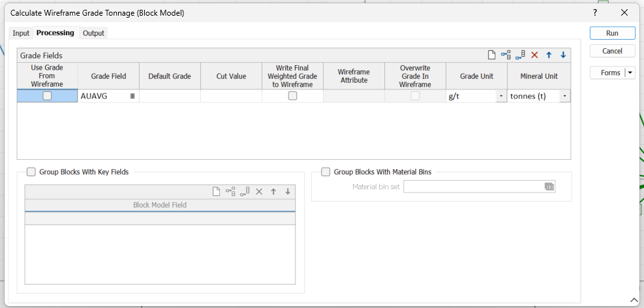Viewport: 644px width, 308px height.
Task: Open field picker icon beside AUAVG
Action: click(132, 96)
